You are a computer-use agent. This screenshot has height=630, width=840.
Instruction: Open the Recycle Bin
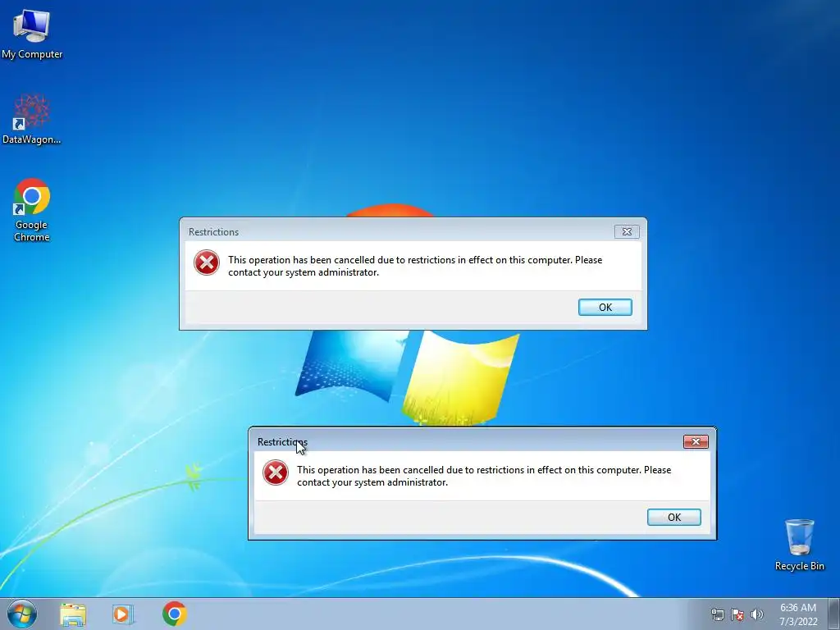(x=799, y=545)
